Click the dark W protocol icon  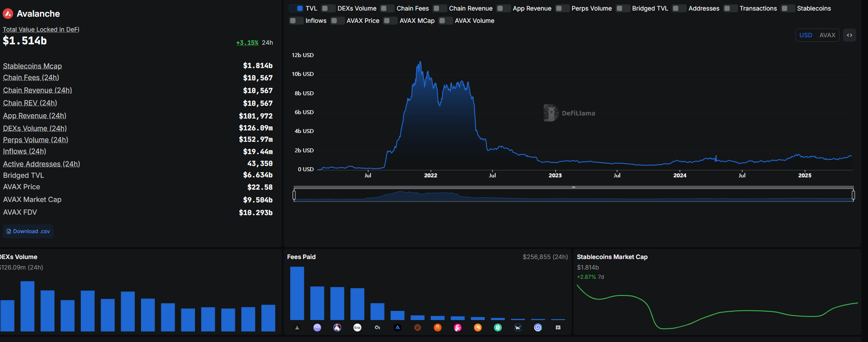pyautogui.click(x=518, y=328)
